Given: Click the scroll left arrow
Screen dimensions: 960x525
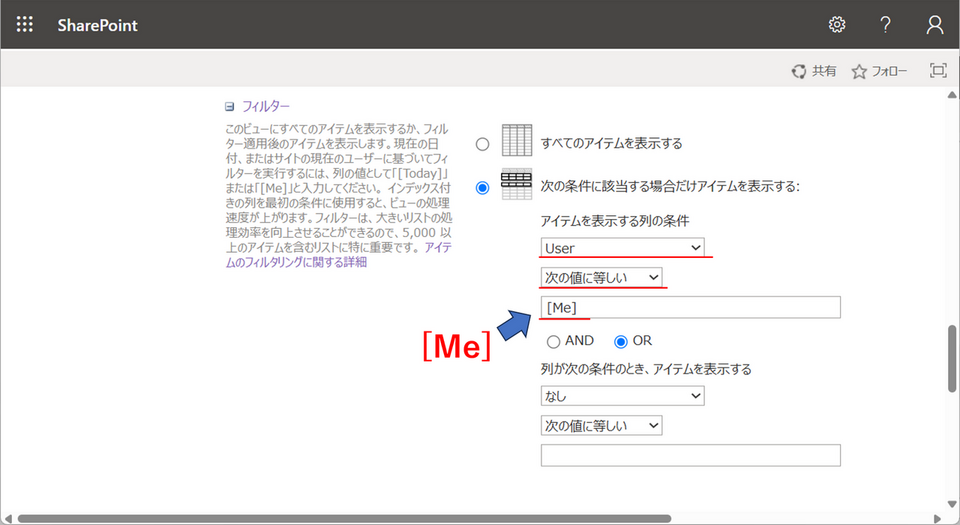Looking at the screenshot, I should [7, 519].
